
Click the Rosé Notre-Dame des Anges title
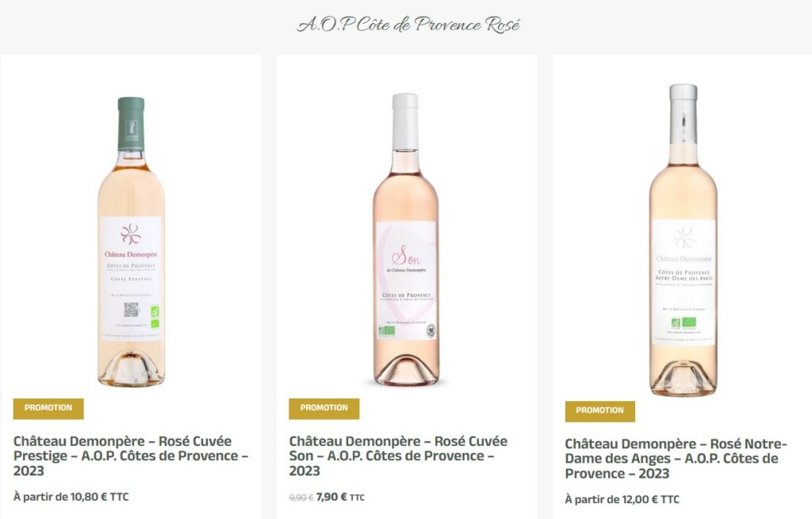pos(676,459)
